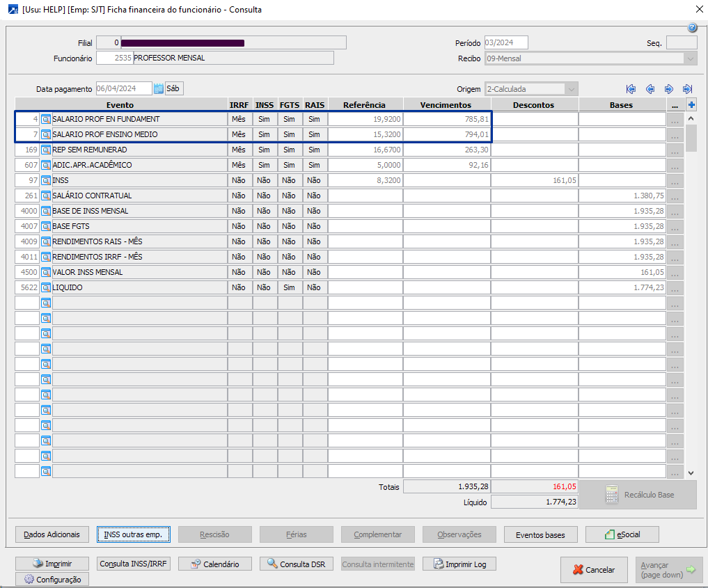Click the Filial code field

[109, 43]
